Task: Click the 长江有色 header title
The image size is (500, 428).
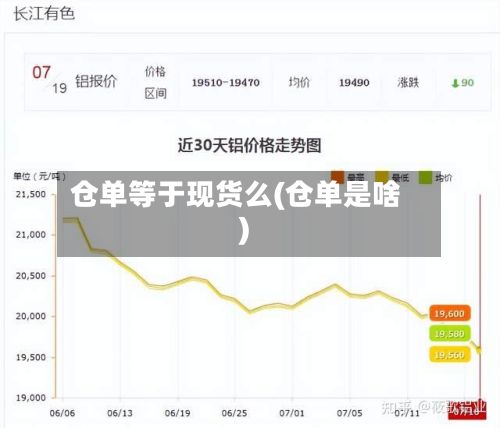Action: coord(44,14)
